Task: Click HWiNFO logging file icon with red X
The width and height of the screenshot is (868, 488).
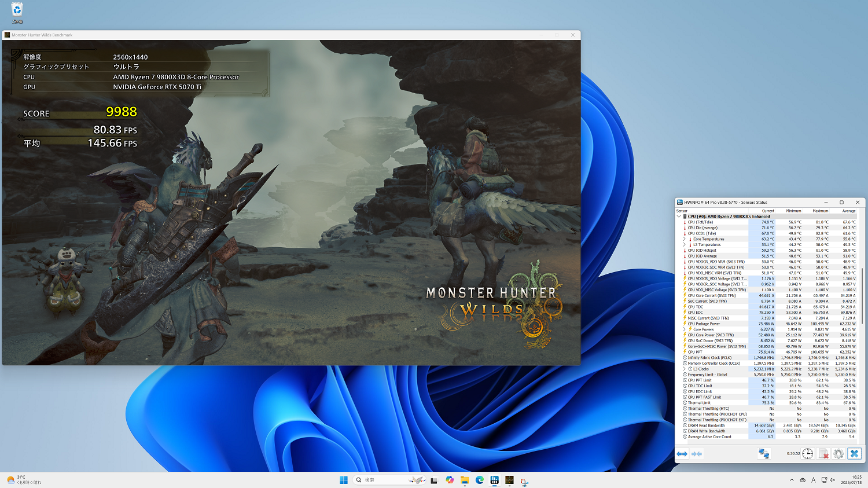Action: coord(823,454)
